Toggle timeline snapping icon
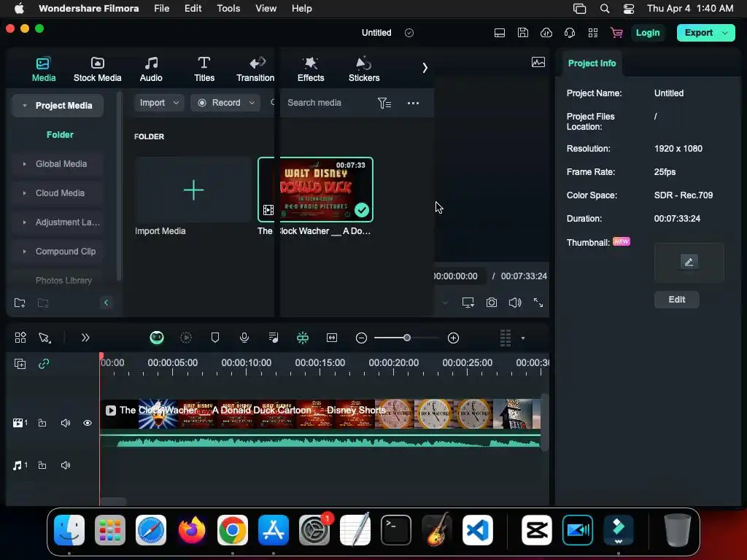This screenshot has height=560, width=747. 303,338
